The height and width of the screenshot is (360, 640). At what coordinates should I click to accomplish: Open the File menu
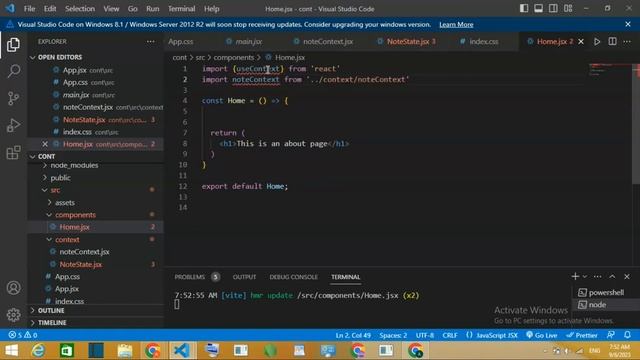[x=29, y=9]
